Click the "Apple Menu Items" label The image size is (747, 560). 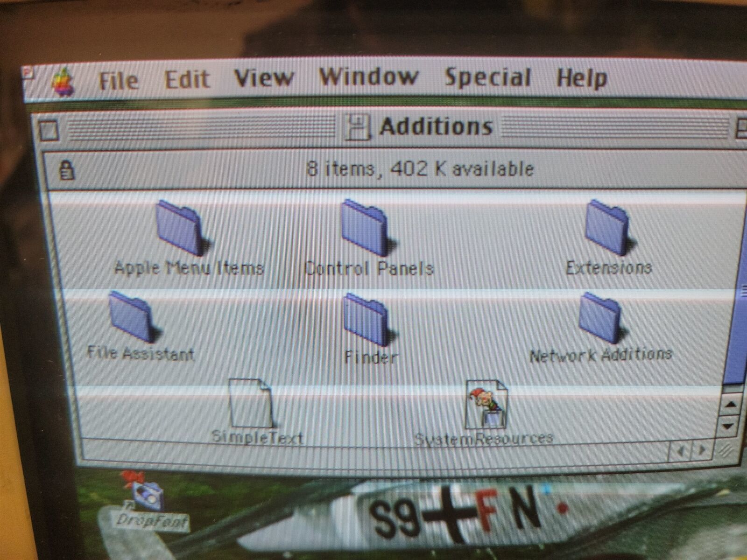[x=189, y=268]
